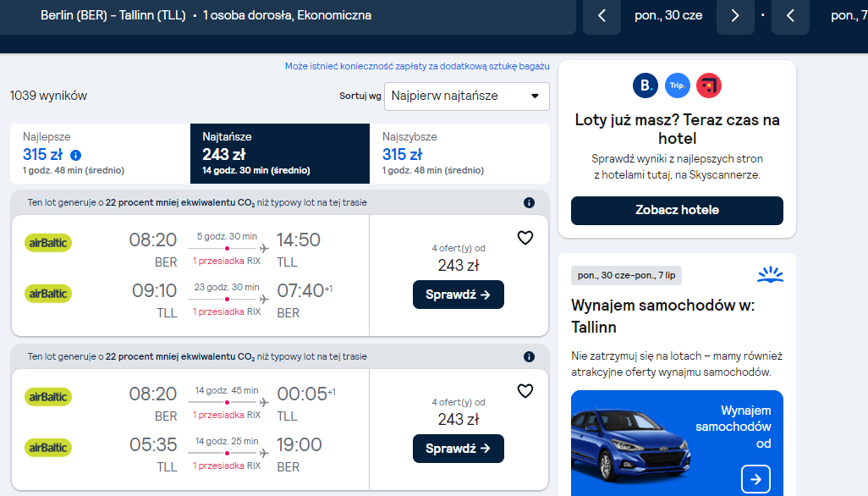
Task: Click Sprawdź for the first flight offer
Action: point(459,295)
